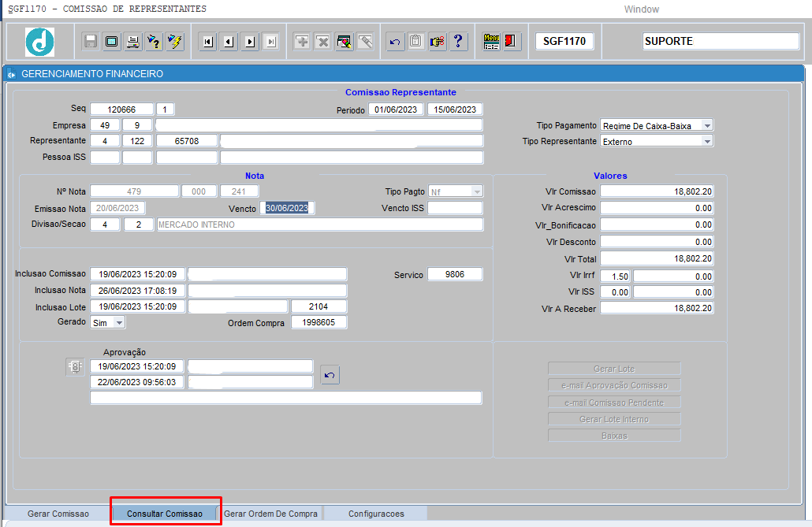This screenshot has width=812, height=527.
Task: Go to the last record
Action: [x=271, y=42]
